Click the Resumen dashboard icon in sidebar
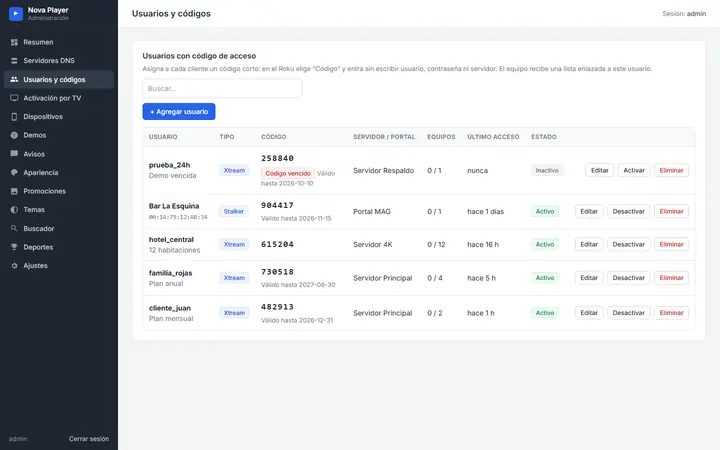The height and width of the screenshot is (450, 720). point(14,42)
